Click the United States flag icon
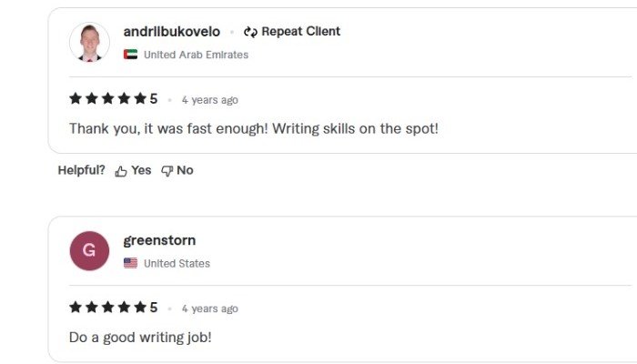Screen dimensions: 637x364 [131, 263]
